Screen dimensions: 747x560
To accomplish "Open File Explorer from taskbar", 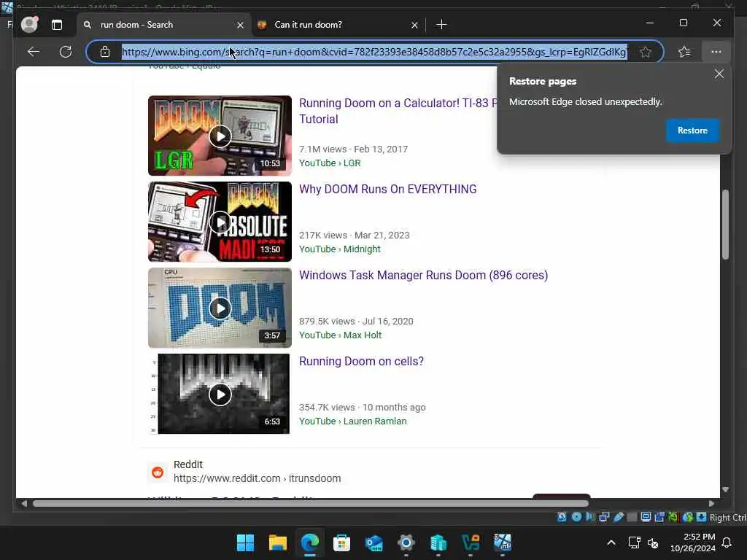I will tap(277, 542).
